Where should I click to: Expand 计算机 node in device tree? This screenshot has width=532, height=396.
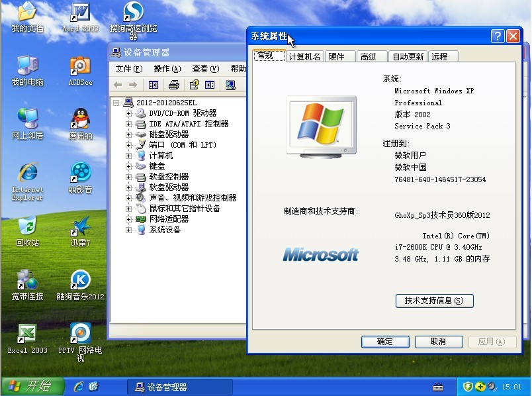(x=128, y=156)
